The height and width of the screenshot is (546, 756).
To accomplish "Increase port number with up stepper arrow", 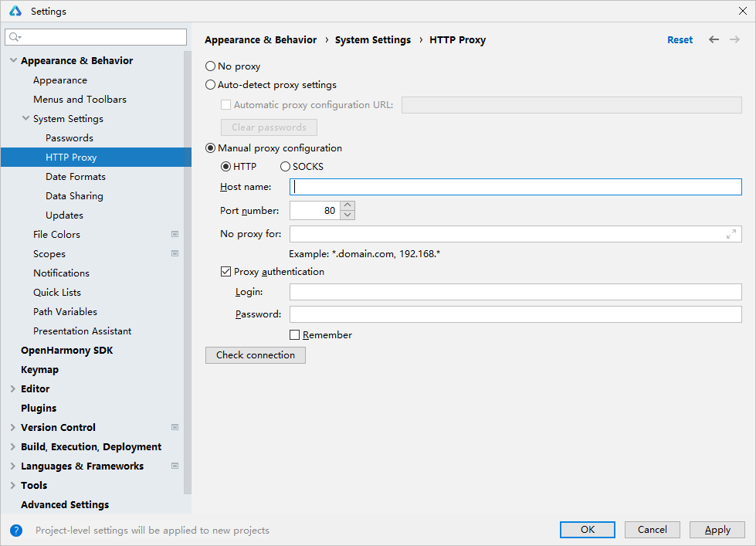I will [347, 206].
